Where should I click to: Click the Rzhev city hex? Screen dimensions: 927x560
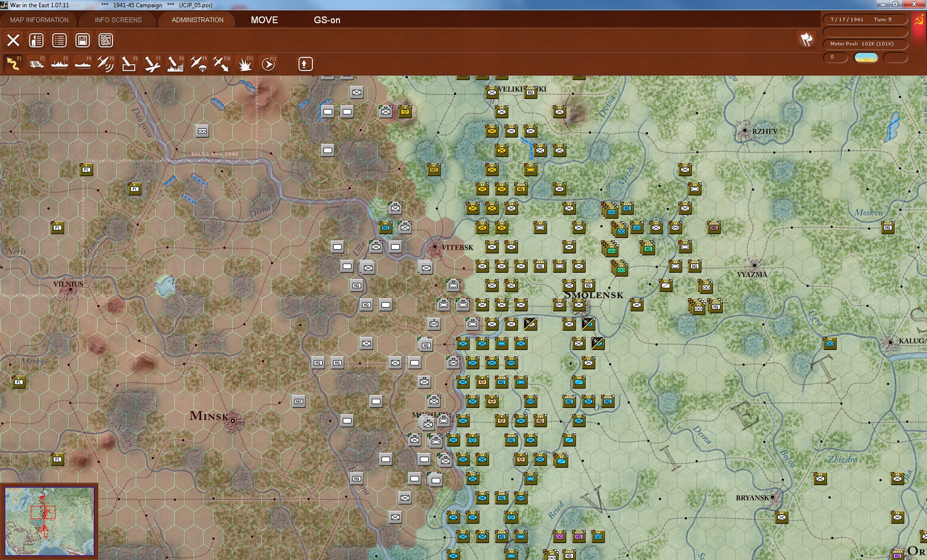click(744, 130)
